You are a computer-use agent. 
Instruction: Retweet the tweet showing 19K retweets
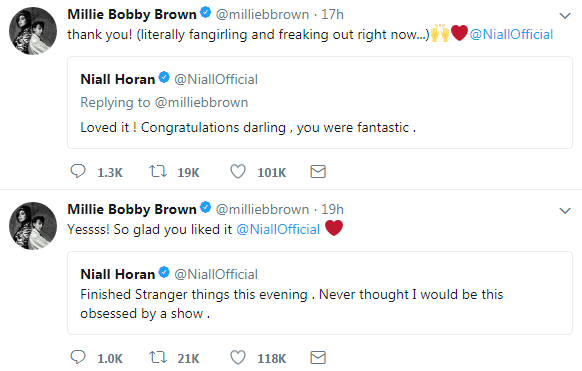158,171
